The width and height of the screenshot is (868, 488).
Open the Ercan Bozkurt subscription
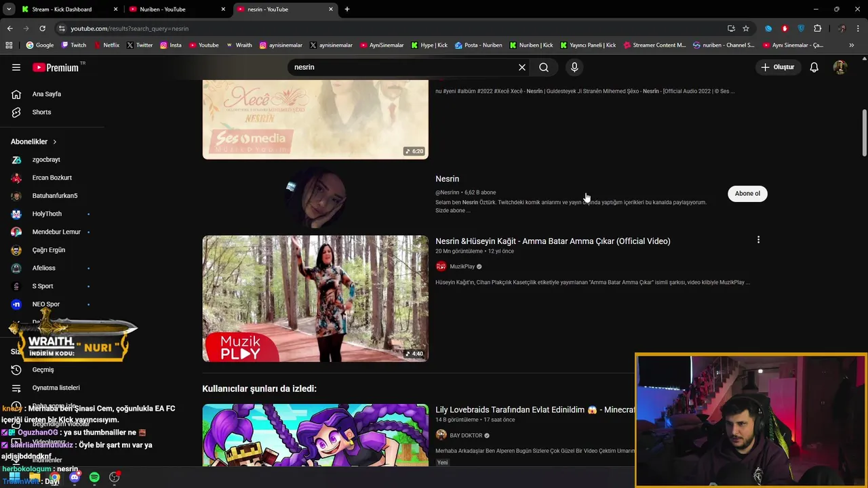tap(52, 178)
